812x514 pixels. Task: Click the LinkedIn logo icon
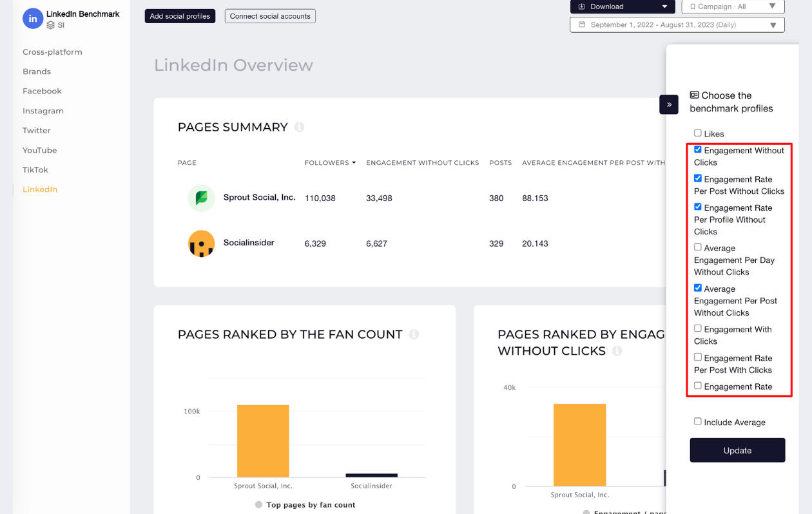33,19
